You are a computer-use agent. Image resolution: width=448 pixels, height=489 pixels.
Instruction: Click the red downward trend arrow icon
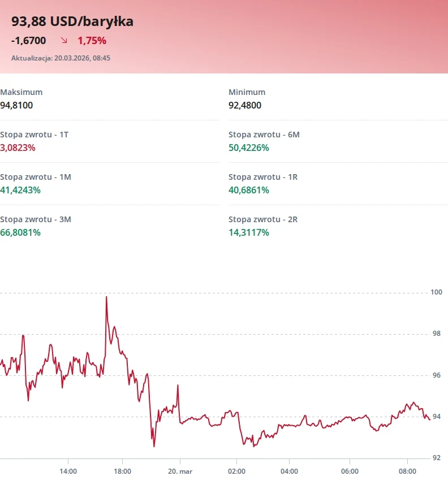coord(64,41)
